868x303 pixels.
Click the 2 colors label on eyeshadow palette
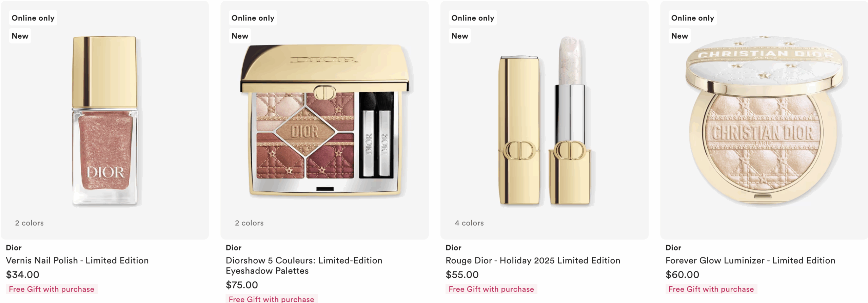pyautogui.click(x=249, y=223)
